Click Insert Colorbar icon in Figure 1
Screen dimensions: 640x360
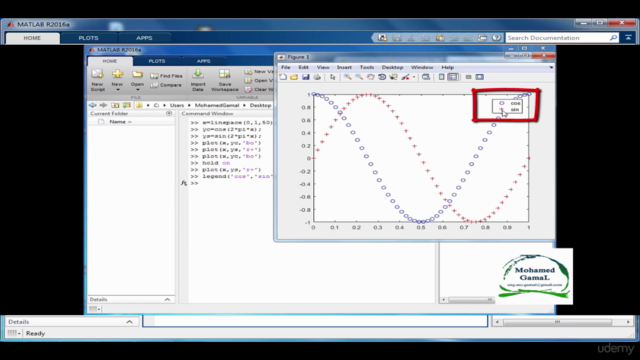(441, 77)
